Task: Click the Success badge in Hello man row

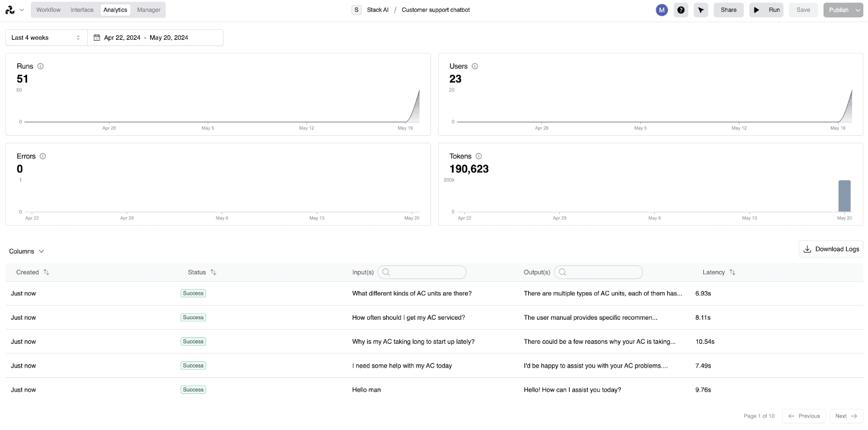Action: click(193, 390)
